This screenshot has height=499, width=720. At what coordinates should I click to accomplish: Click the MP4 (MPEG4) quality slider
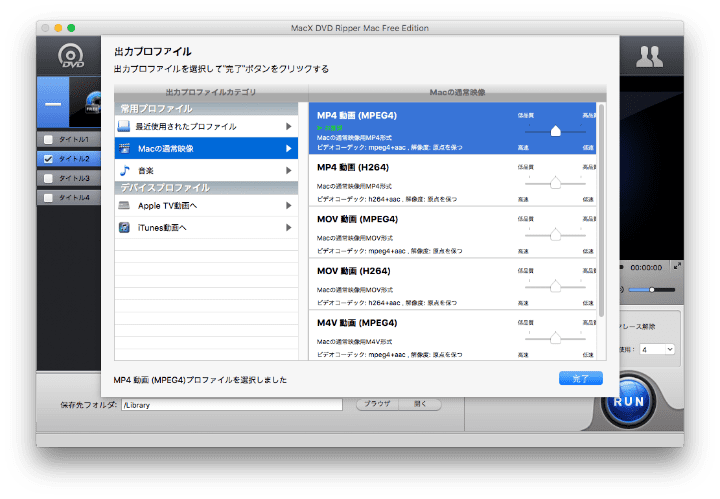point(555,131)
